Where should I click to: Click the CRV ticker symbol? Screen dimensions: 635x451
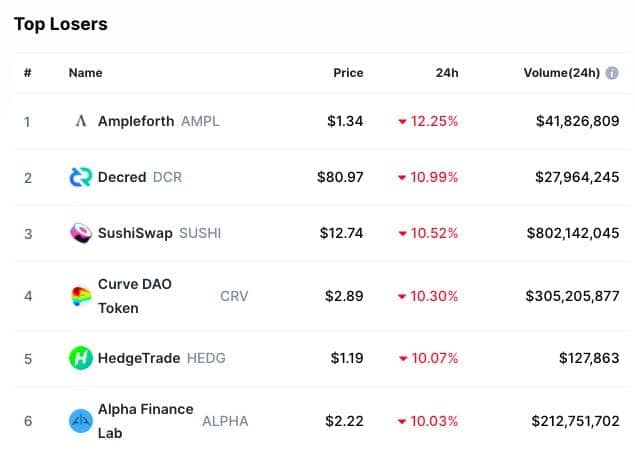(234, 296)
